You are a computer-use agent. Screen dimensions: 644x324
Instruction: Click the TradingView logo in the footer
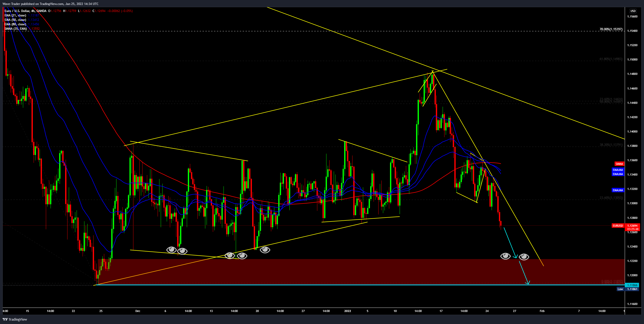pos(15,319)
